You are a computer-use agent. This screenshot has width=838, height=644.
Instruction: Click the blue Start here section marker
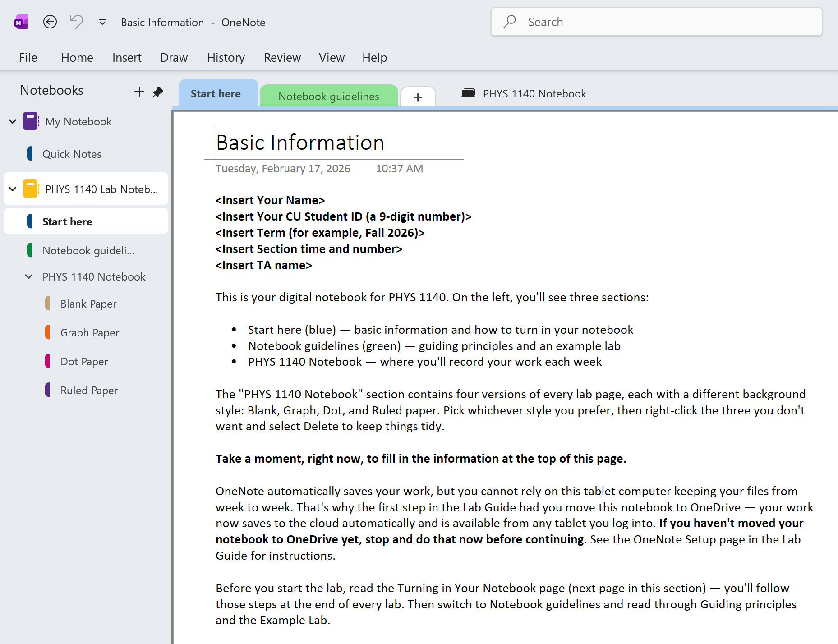click(29, 221)
